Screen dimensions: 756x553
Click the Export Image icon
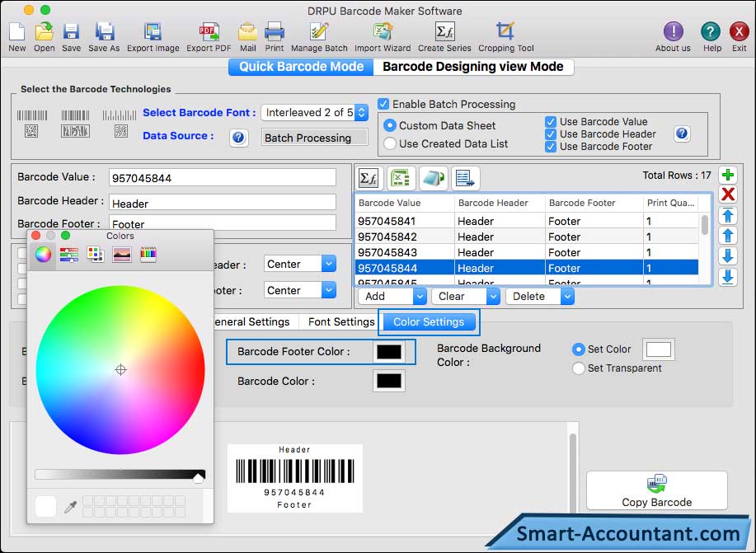coord(153,32)
